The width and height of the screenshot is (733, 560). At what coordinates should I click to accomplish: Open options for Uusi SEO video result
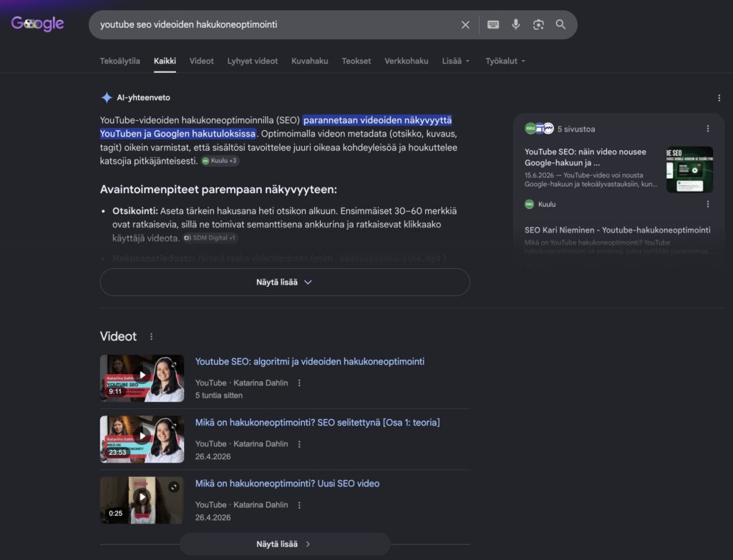(299, 505)
